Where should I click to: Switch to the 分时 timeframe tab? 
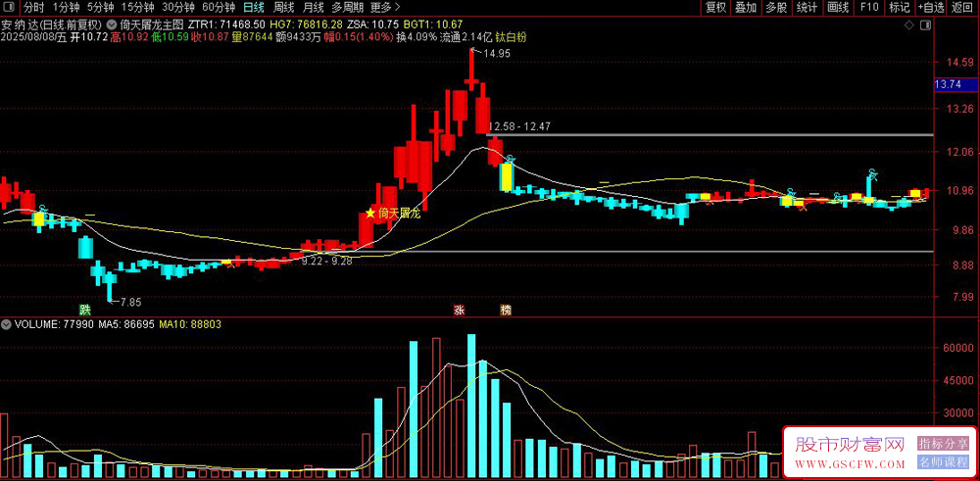click(33, 8)
